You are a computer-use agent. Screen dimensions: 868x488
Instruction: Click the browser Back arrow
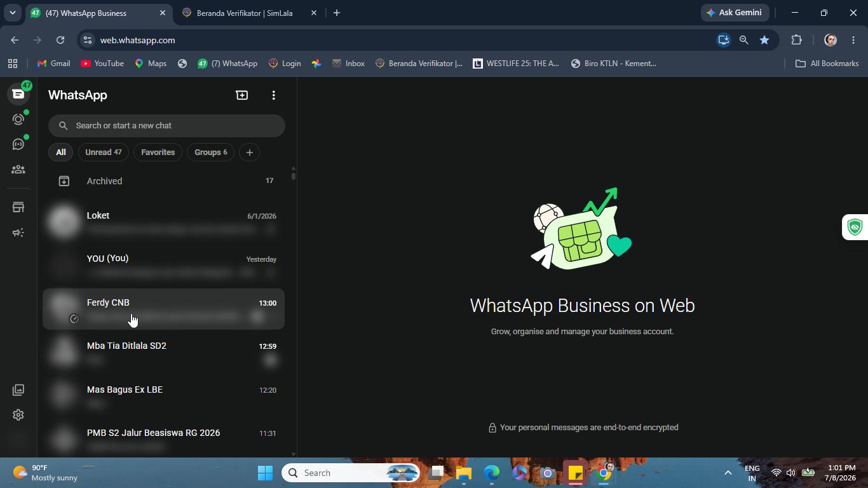click(x=15, y=40)
